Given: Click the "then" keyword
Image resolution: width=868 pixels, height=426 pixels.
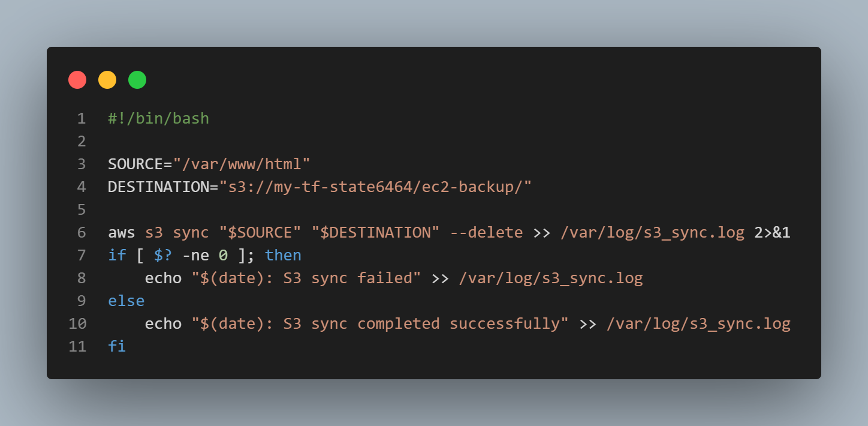Looking at the screenshot, I should coord(283,255).
